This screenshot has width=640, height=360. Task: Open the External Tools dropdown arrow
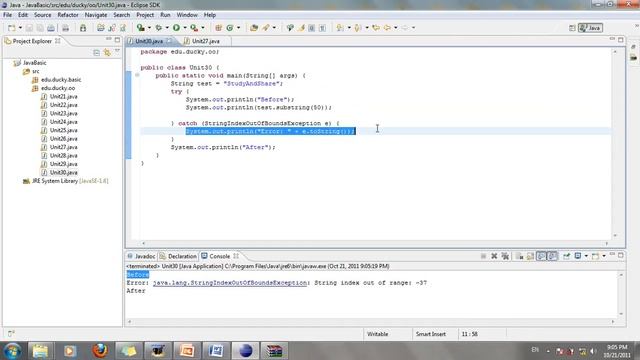click(202, 28)
